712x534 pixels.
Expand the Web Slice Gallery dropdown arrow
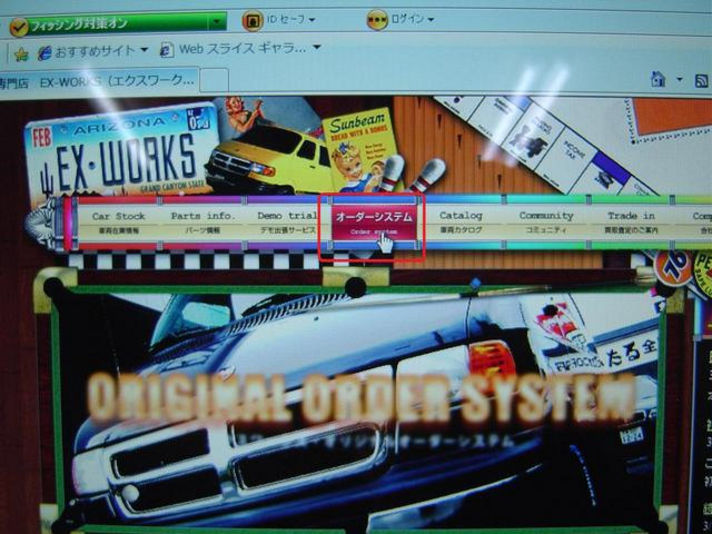[x=317, y=47]
